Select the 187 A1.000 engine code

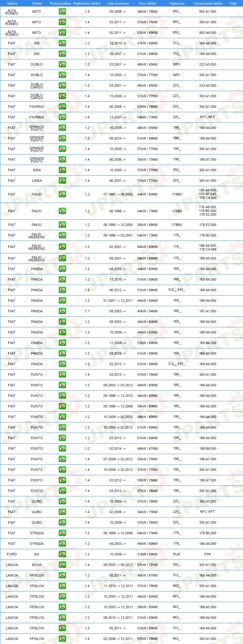208,311
